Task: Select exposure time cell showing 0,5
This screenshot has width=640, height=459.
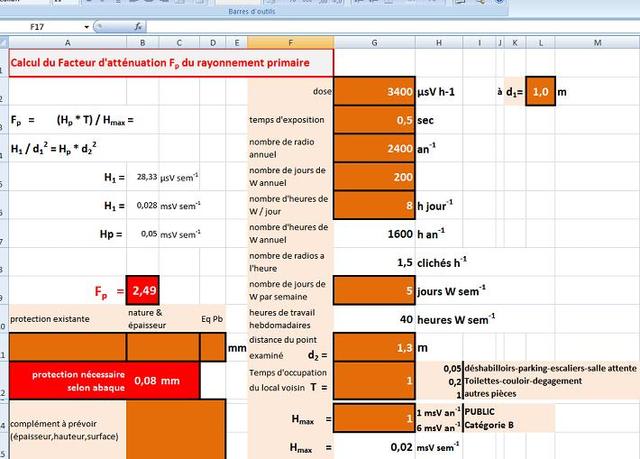Action: click(374, 120)
